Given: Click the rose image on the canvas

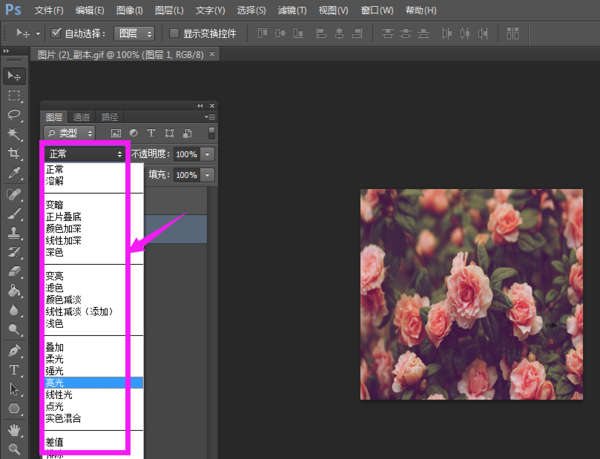Looking at the screenshot, I should tap(471, 295).
